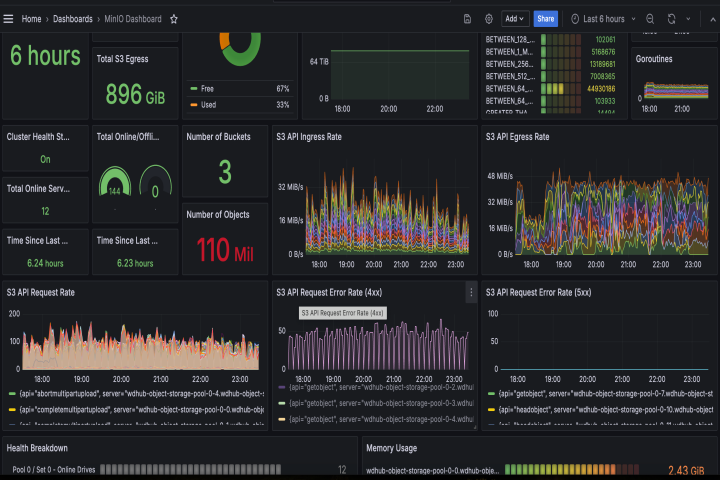Screen dimensions: 720x480
Task: Click the Health Breakdown panel title
Action: click(x=37, y=448)
